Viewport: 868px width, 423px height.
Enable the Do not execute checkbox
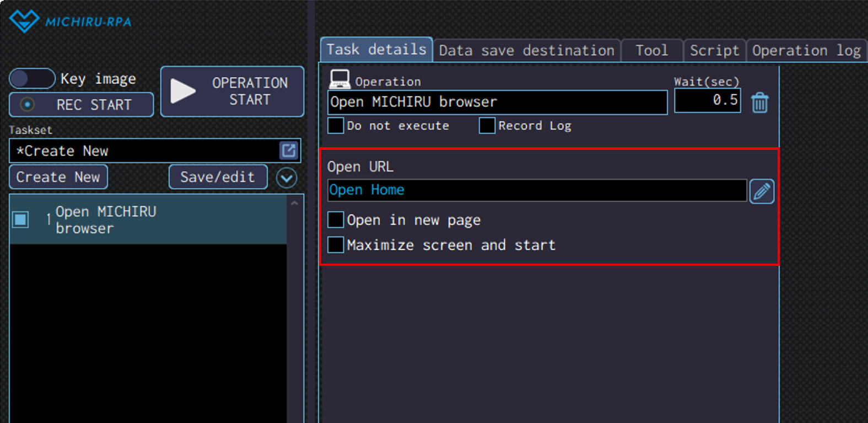click(x=336, y=126)
